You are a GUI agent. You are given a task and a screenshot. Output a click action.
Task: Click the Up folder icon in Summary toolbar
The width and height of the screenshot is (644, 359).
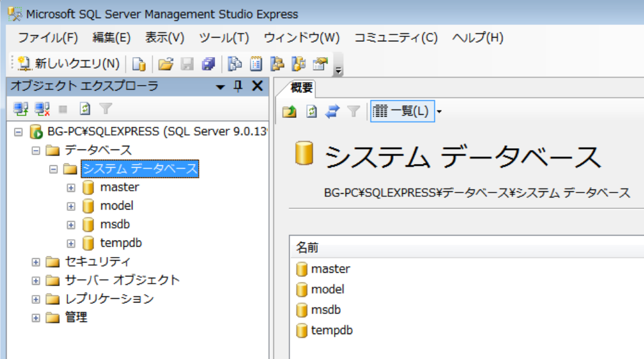(289, 111)
